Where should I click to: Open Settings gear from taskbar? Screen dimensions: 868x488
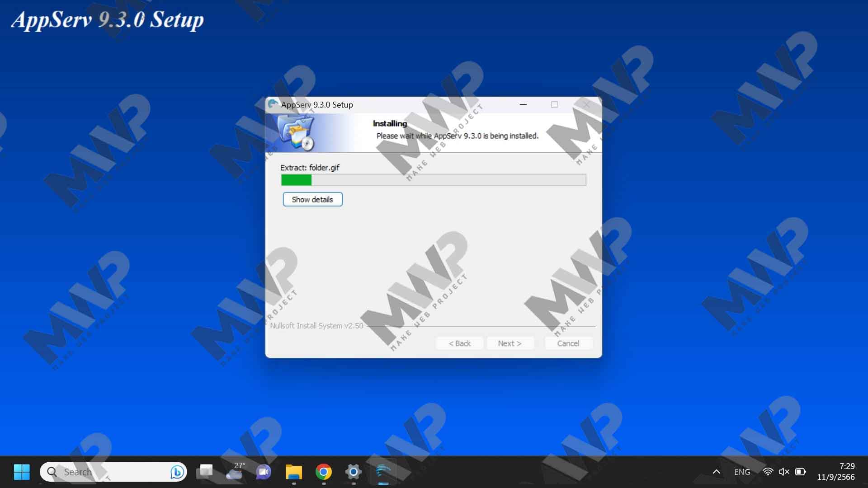click(x=353, y=472)
